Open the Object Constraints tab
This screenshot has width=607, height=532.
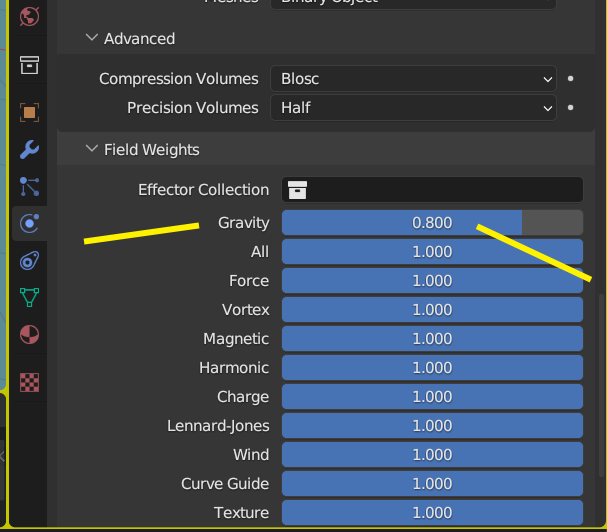29,260
